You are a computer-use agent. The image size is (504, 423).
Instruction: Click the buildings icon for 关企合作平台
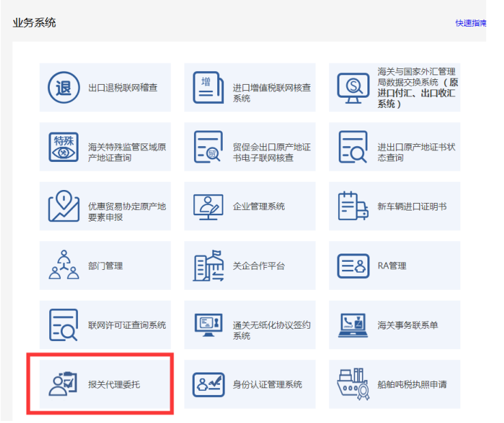click(x=208, y=265)
